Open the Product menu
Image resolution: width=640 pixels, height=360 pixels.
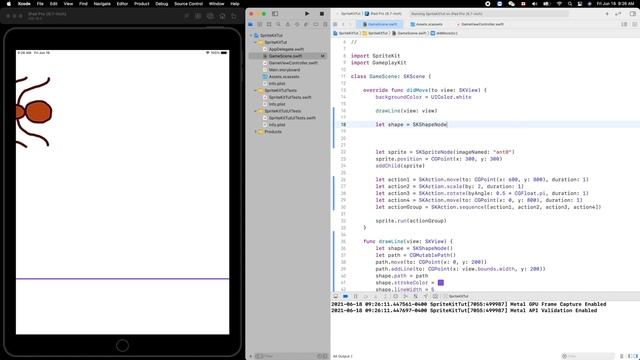[142, 4]
